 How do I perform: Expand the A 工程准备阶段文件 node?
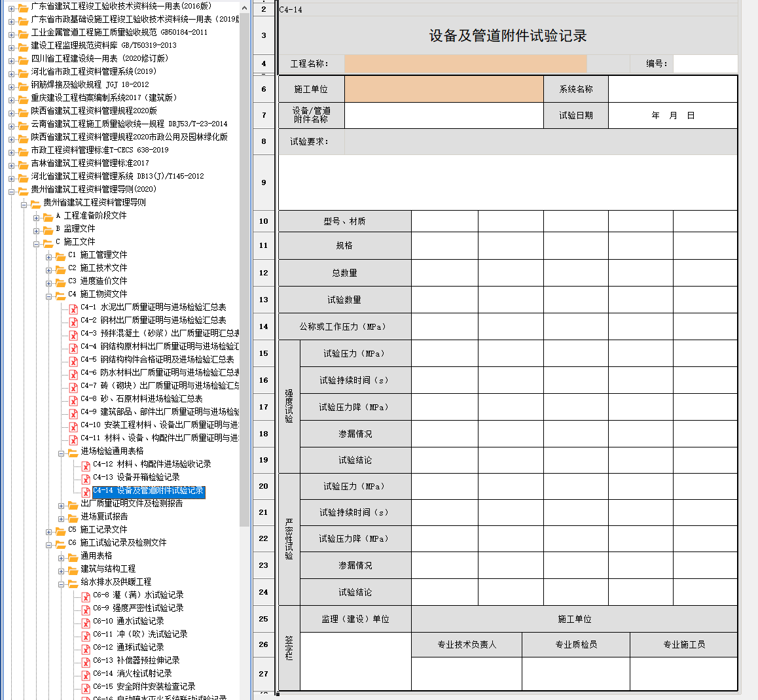pyautogui.click(x=36, y=217)
